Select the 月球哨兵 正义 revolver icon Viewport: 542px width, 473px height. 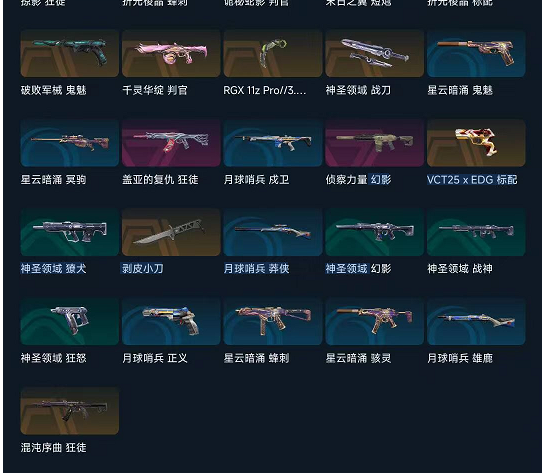tap(171, 321)
